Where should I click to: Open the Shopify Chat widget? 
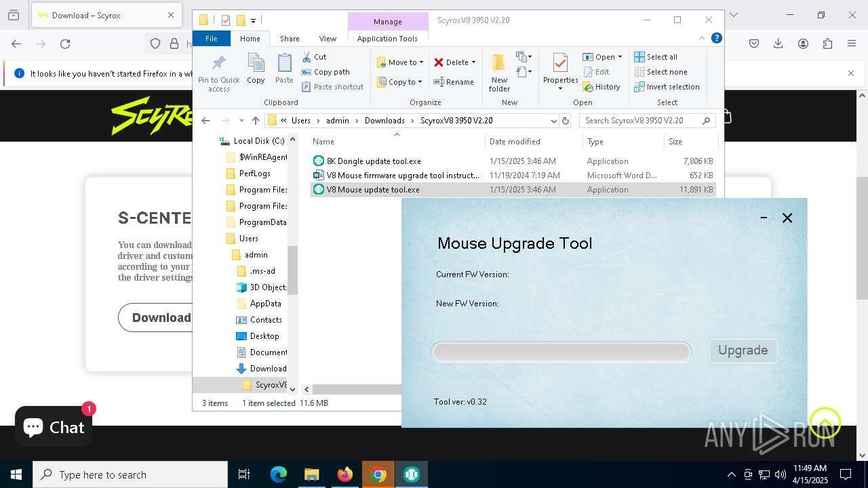coord(54,426)
